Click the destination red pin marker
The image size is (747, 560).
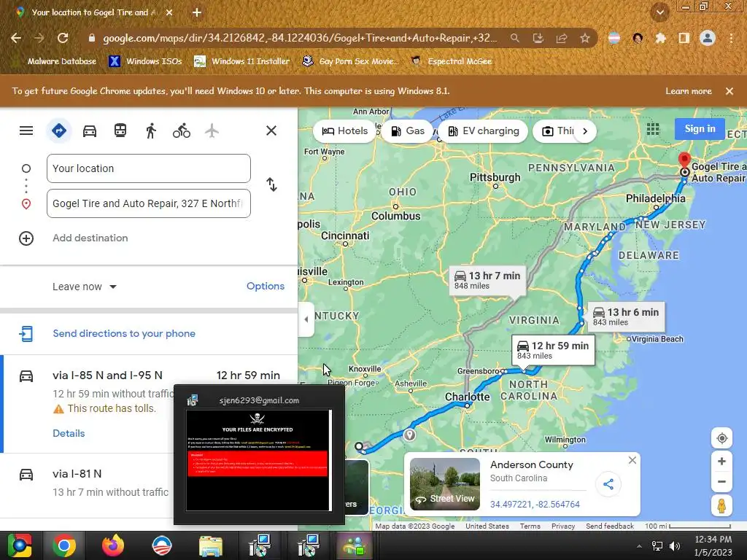(684, 161)
